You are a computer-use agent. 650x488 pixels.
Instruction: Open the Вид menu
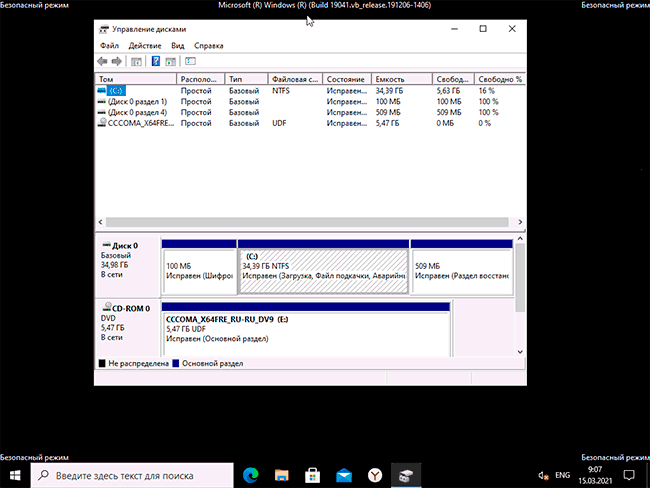[177, 46]
